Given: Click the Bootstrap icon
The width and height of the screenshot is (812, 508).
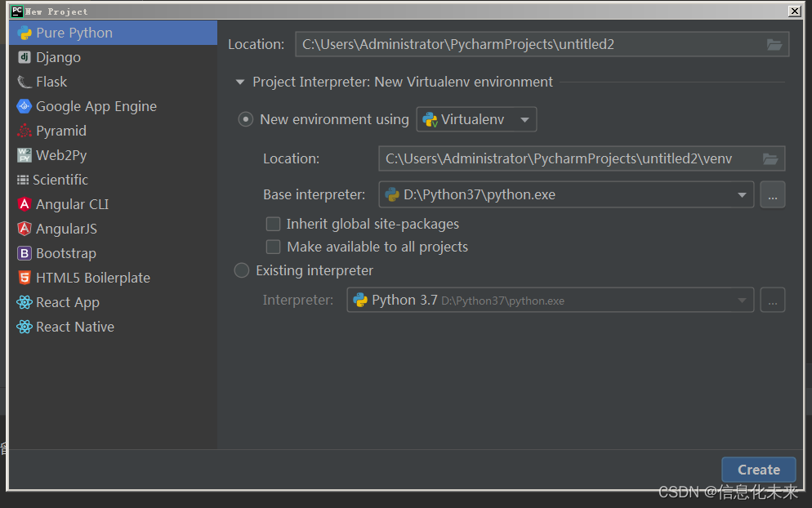Looking at the screenshot, I should click(25, 253).
